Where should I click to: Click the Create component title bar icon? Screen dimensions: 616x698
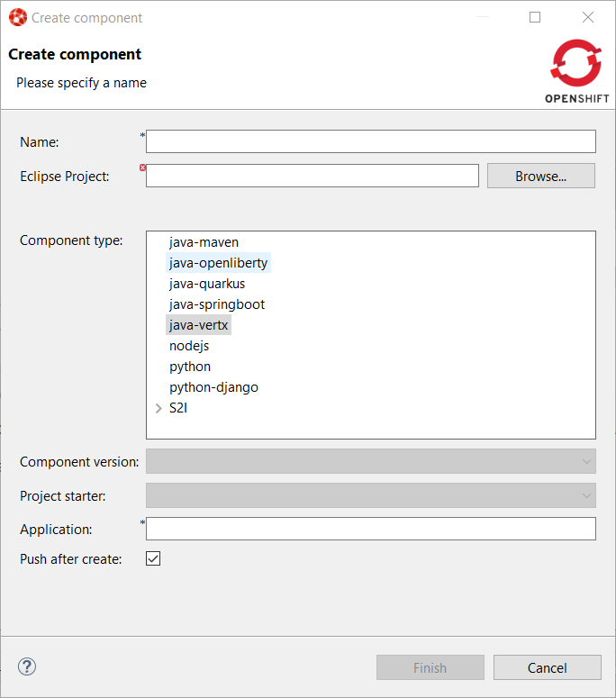[x=17, y=17]
